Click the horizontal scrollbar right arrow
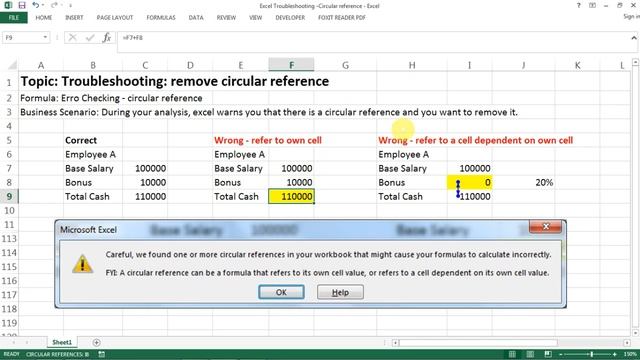This screenshot has width=640, height=360. click(x=627, y=343)
